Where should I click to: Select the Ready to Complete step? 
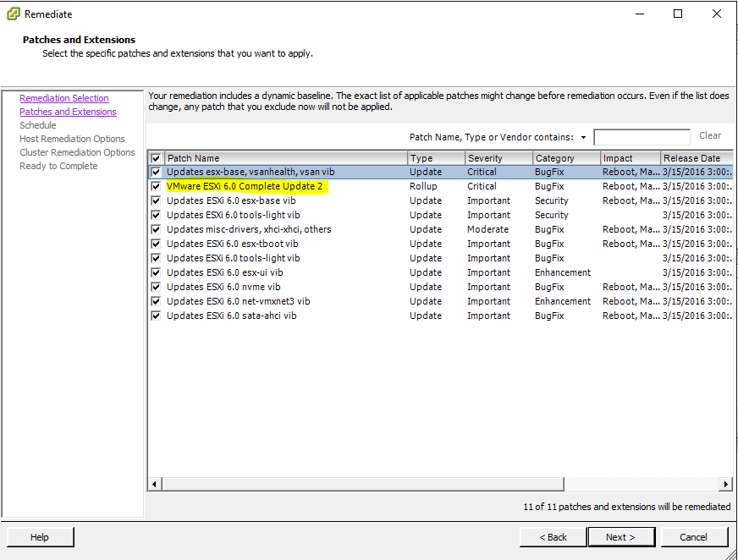[x=58, y=166]
